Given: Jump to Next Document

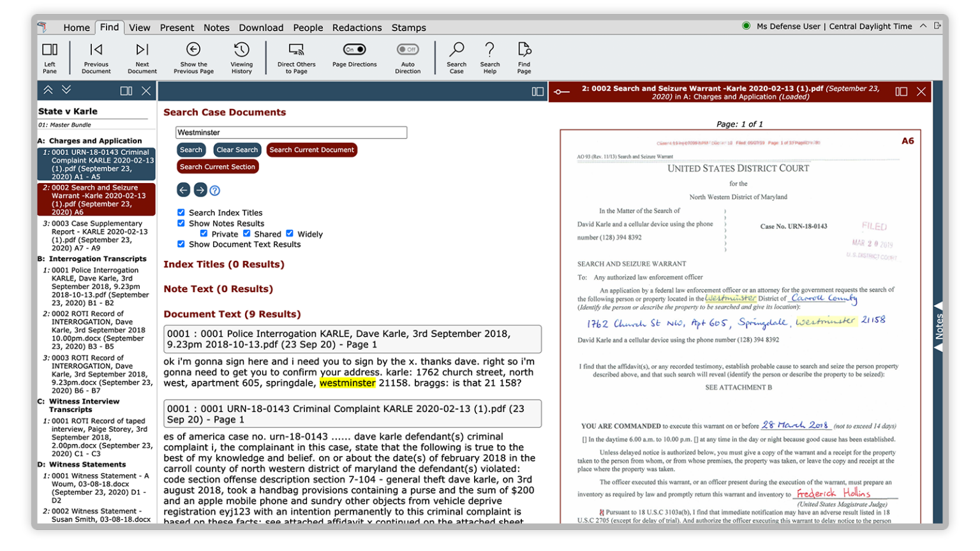Looking at the screenshot, I should click(x=142, y=50).
